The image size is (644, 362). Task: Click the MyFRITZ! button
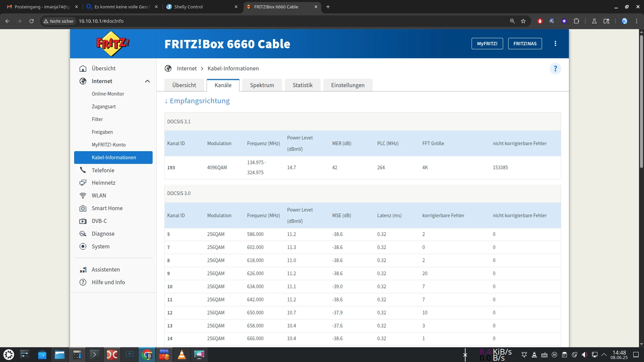click(487, 44)
